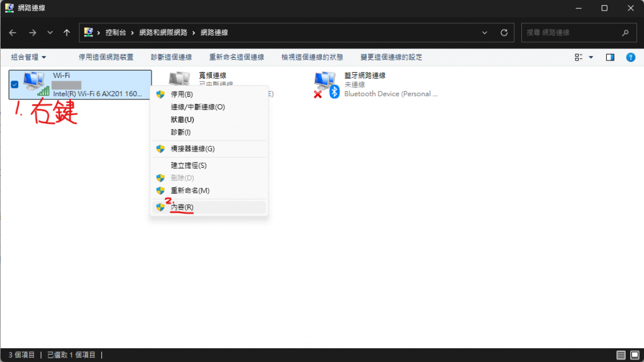
Task: Change the view layout icon
Action: pos(579,57)
